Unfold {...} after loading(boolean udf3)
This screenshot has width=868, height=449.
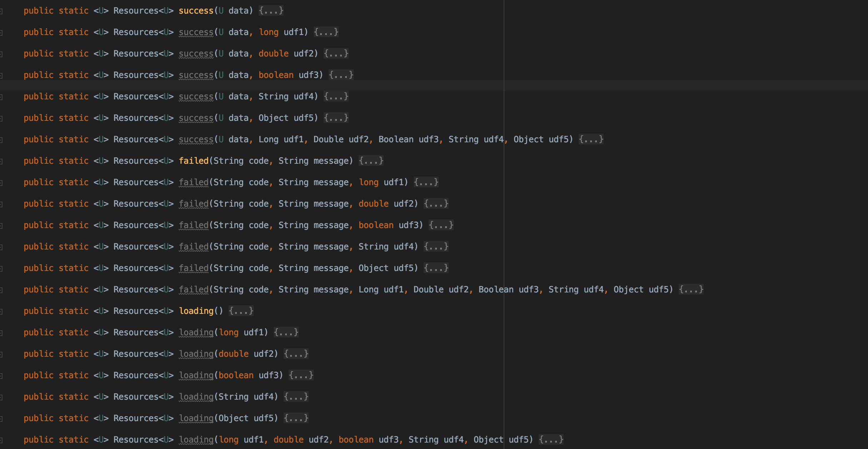coord(301,375)
